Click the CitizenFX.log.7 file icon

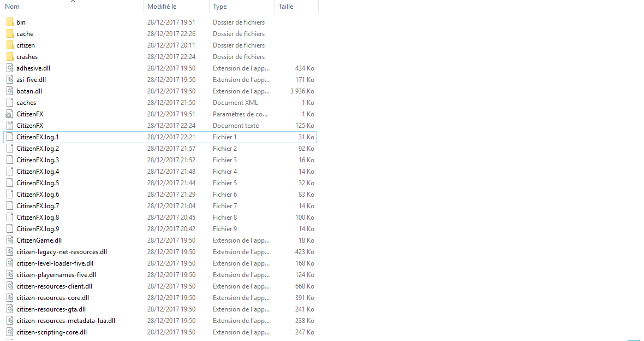10,206
